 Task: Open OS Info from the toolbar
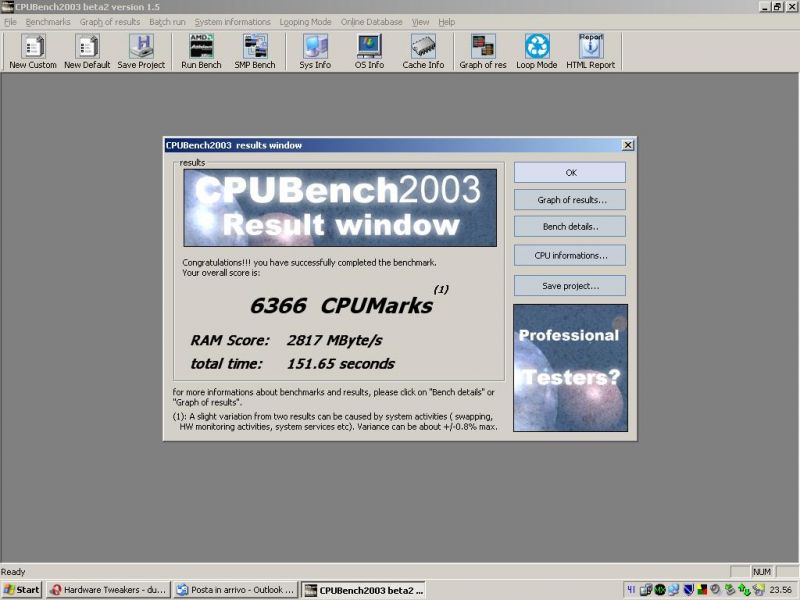pos(369,51)
